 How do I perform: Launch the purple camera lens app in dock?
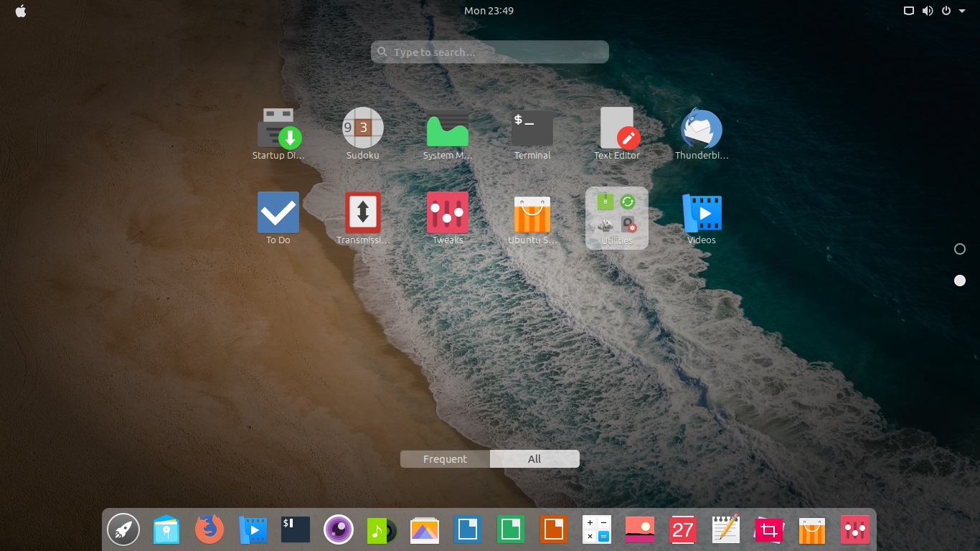tap(339, 530)
